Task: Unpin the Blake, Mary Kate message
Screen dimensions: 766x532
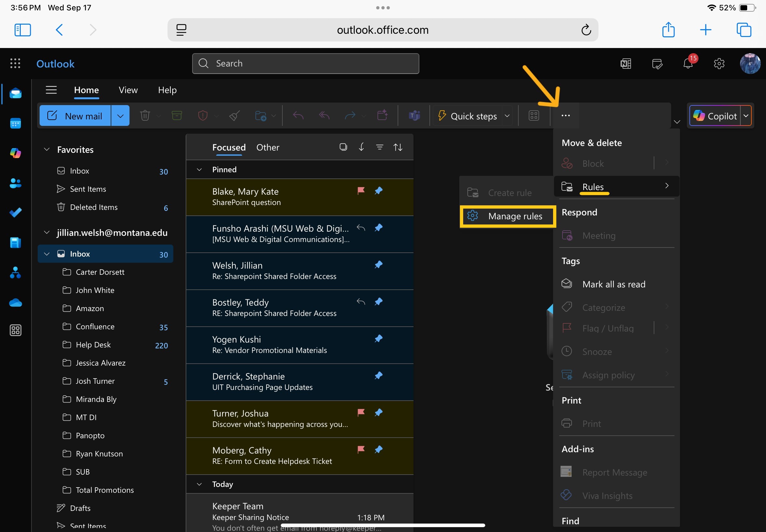Action: tap(378, 191)
